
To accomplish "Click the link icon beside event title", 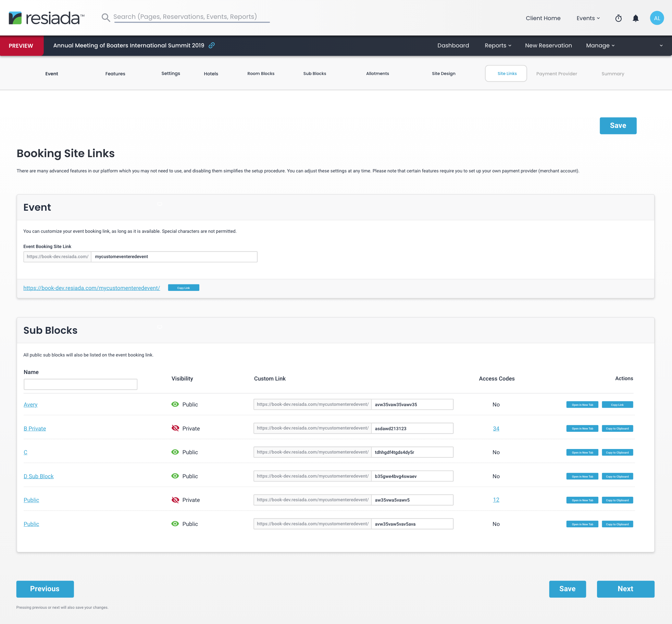I will 212,45.
